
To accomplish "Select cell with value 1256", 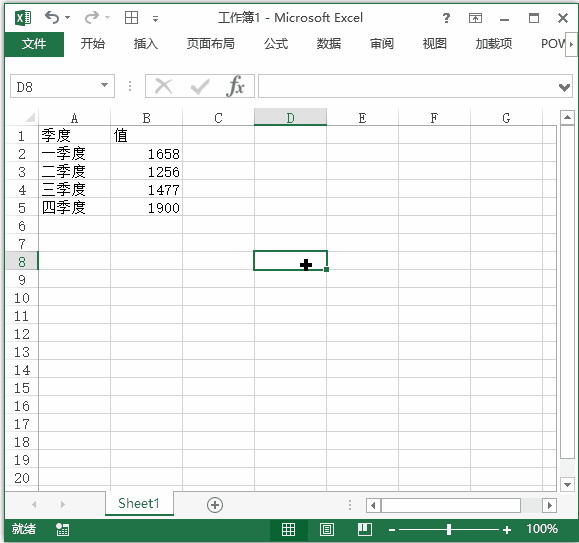I will pyautogui.click(x=146, y=172).
